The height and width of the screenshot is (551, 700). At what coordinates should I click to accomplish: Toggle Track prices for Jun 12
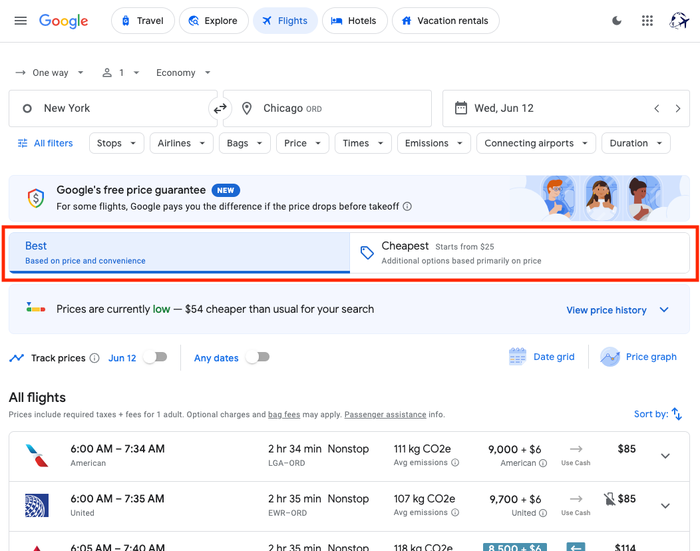point(155,357)
